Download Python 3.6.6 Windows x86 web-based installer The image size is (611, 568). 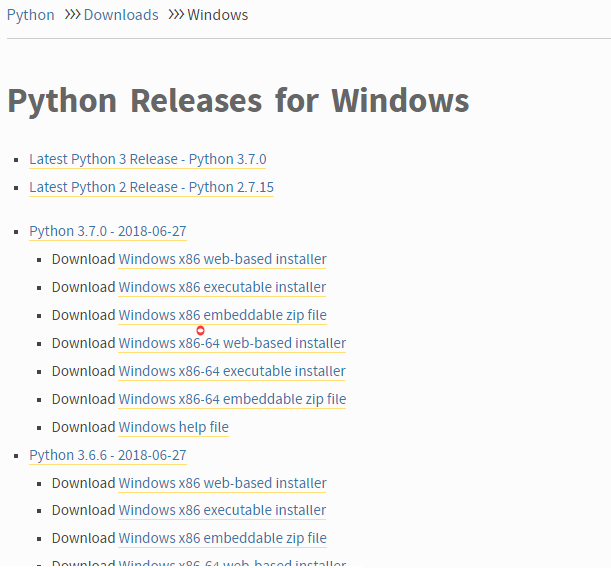coord(222,483)
